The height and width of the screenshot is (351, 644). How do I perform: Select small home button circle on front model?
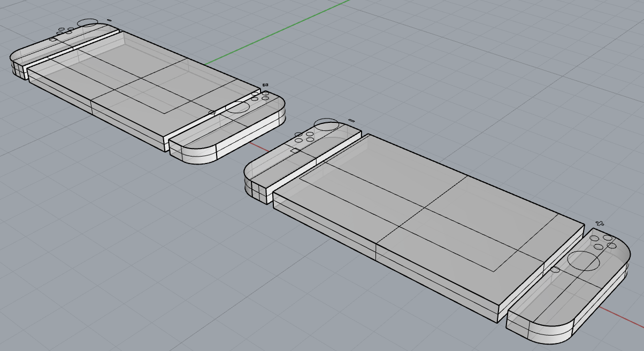point(555,270)
